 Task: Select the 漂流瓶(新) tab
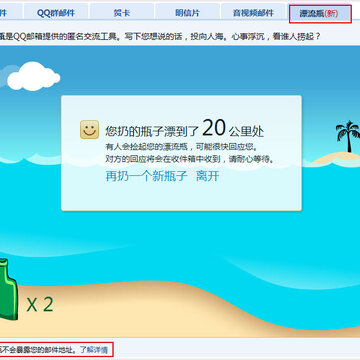click(x=319, y=13)
